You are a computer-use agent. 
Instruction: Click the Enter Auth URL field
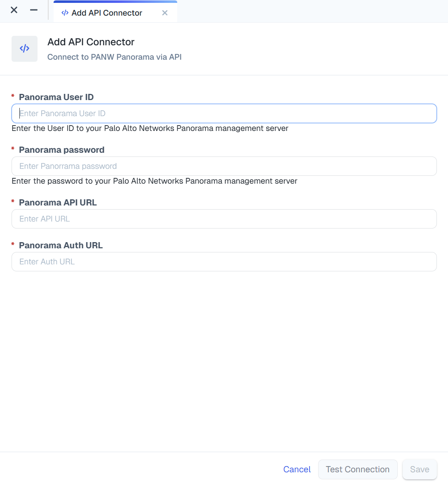tap(224, 261)
